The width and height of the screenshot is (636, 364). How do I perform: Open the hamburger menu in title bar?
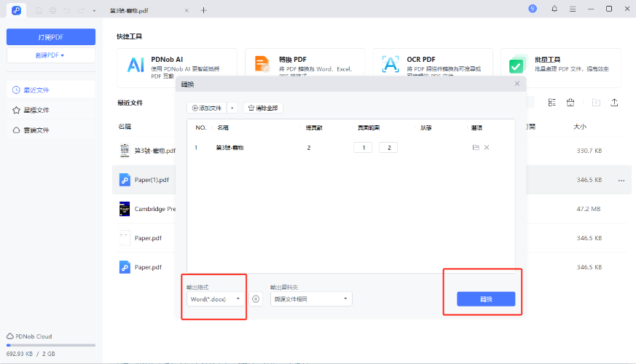pyautogui.click(x=573, y=9)
